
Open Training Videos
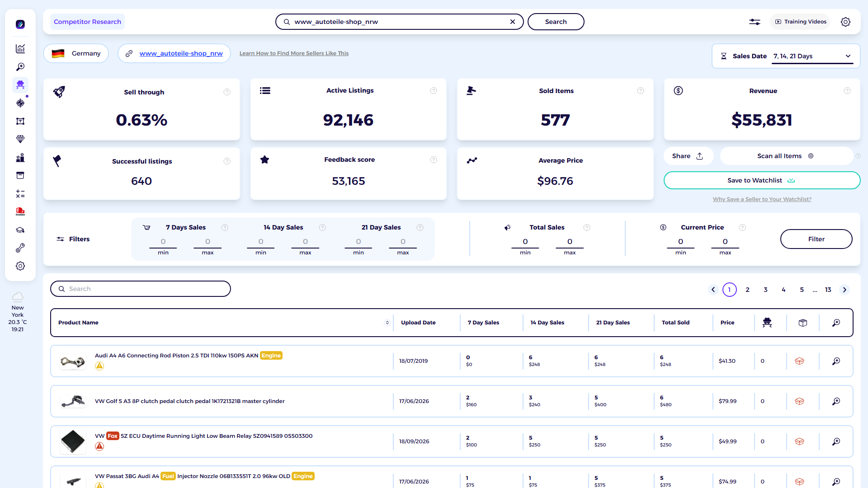click(x=801, y=22)
